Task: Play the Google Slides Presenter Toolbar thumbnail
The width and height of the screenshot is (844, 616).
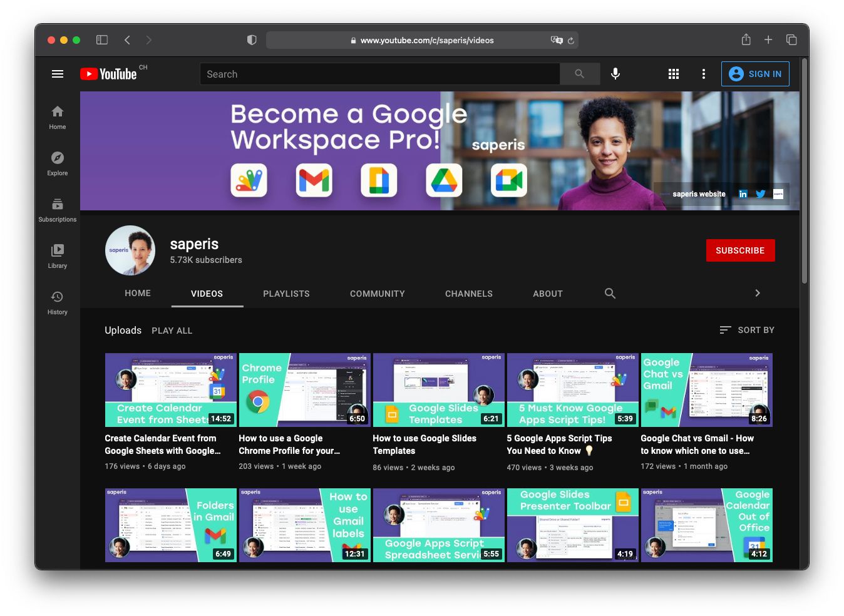Action: 573,525
